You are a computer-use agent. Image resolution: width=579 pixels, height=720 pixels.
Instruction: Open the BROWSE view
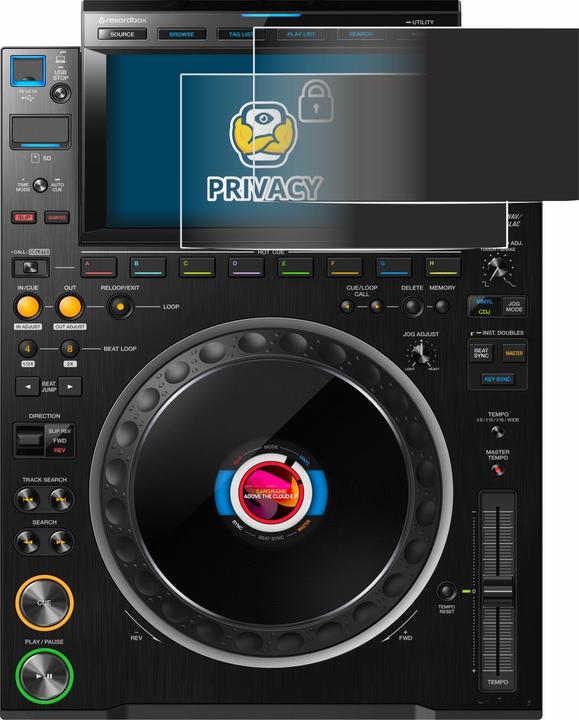pos(181,34)
